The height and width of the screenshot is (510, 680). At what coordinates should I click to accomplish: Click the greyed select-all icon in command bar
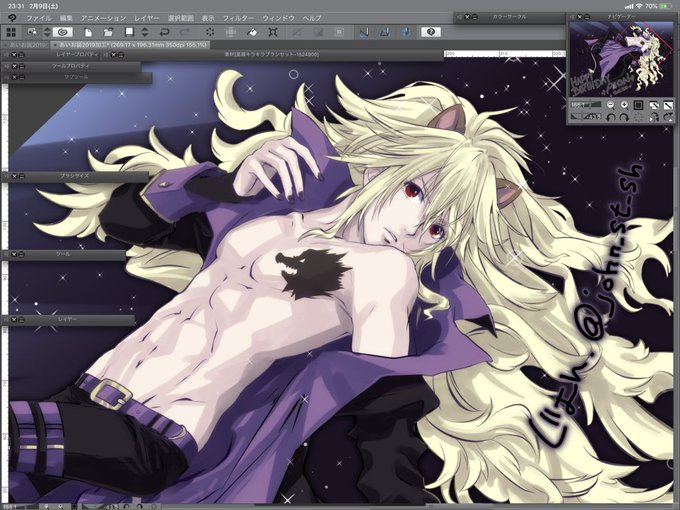click(297, 32)
